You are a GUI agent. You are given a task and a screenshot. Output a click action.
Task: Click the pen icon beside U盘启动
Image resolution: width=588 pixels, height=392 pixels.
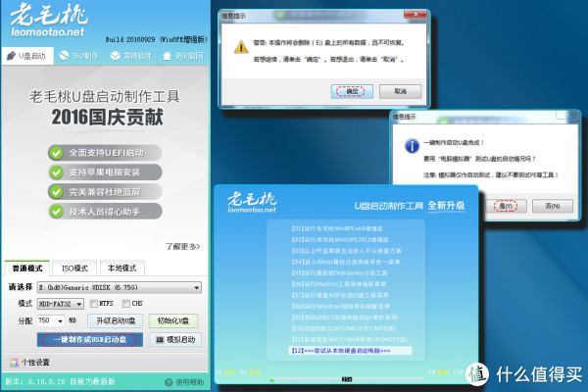point(11,56)
